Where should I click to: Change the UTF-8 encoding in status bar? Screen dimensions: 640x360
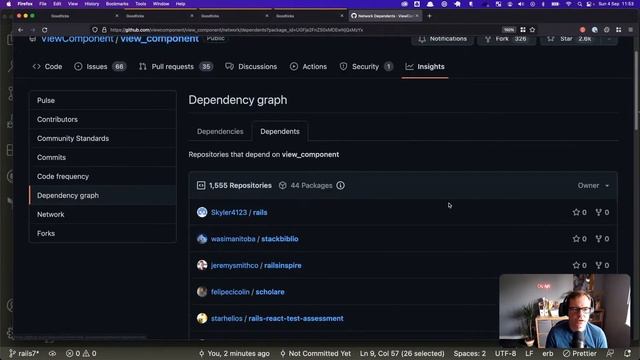505,353
